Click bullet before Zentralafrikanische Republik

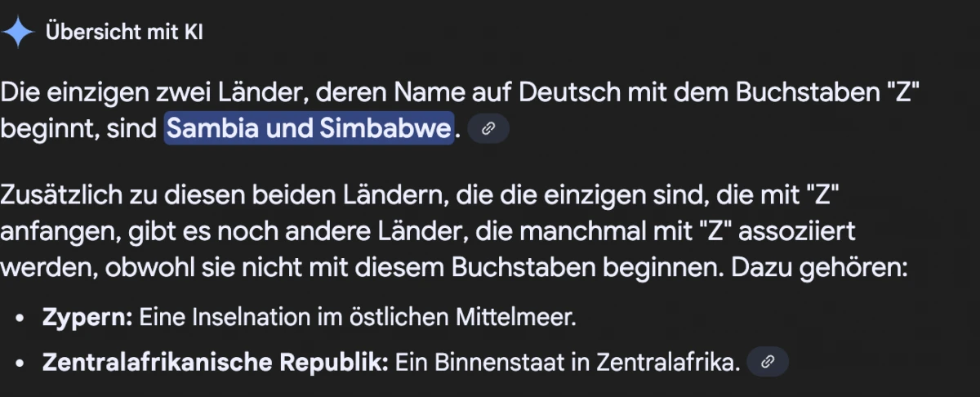pos(20,363)
